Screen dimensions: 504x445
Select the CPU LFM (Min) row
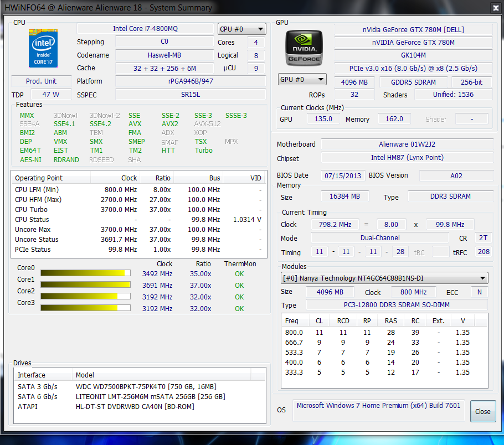(139, 189)
